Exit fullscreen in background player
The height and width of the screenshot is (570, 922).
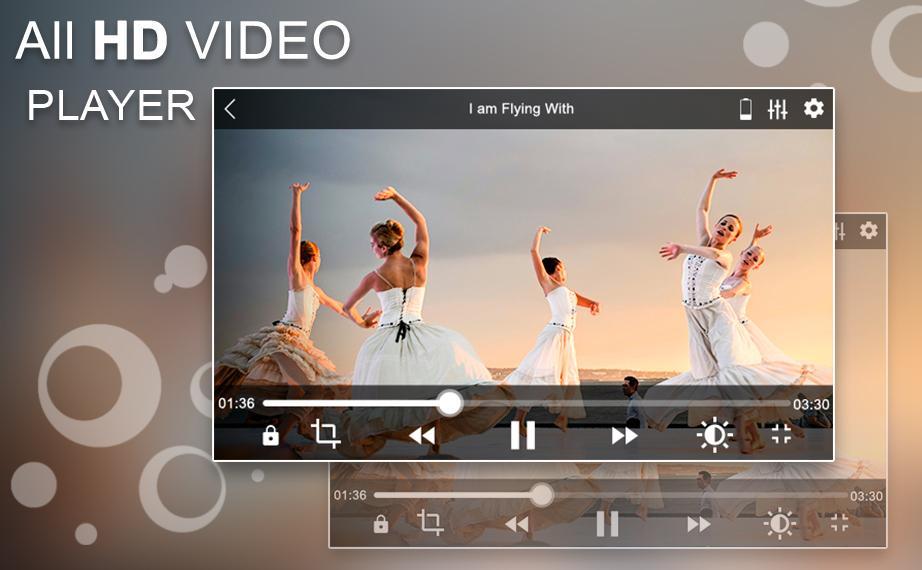tap(840, 522)
